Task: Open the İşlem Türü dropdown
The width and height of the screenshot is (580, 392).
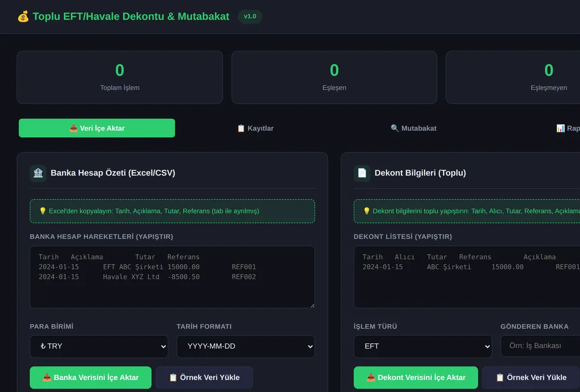Action: coord(423,347)
